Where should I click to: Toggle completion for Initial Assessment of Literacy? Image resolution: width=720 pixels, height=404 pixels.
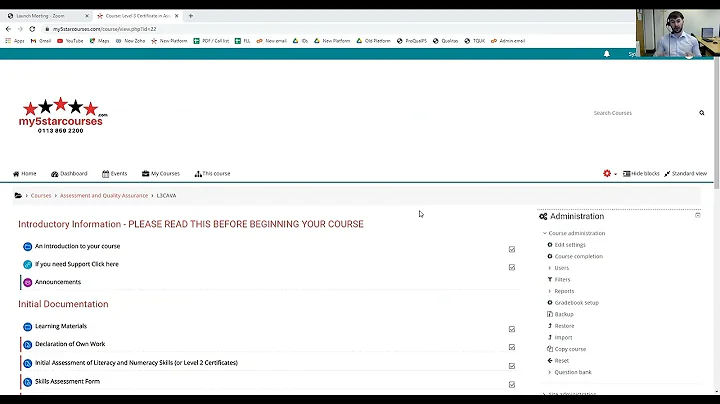pos(512,366)
